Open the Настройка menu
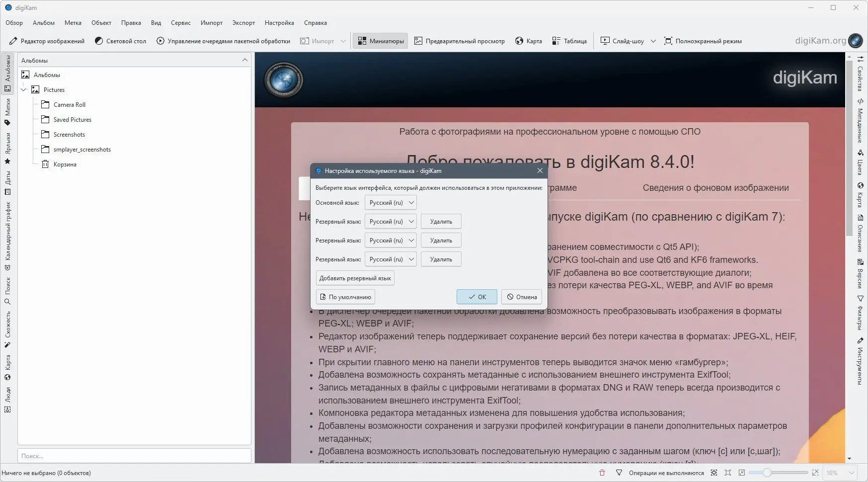 tap(279, 23)
